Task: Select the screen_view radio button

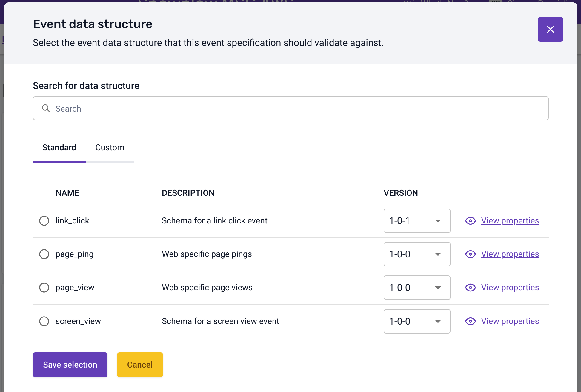Action: tap(44, 321)
